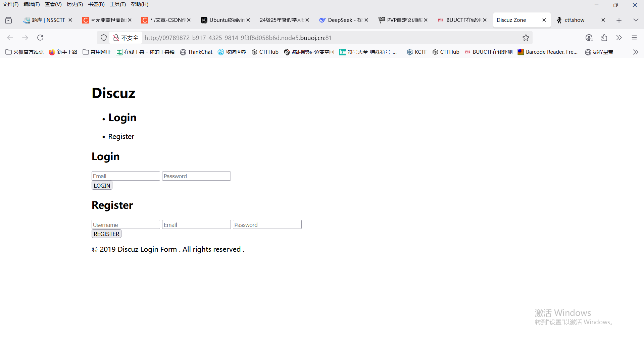
Task: Click the insecure connection lock icon
Action: click(x=116, y=38)
